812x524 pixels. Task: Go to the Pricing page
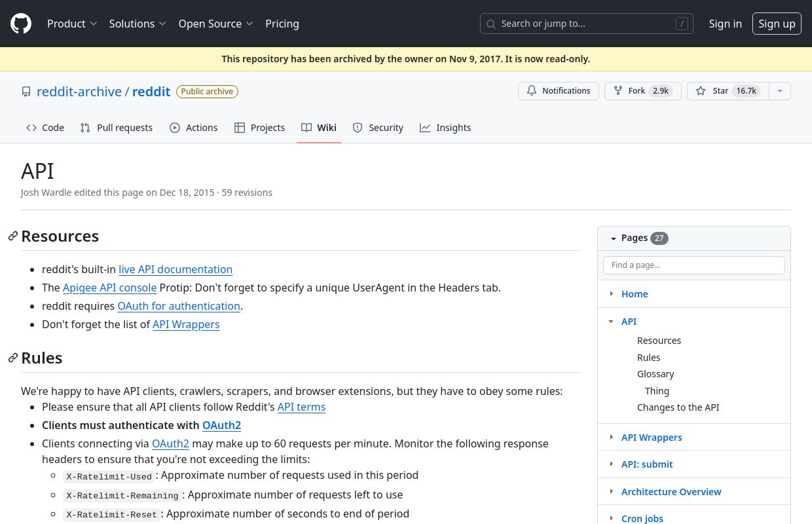pos(282,24)
